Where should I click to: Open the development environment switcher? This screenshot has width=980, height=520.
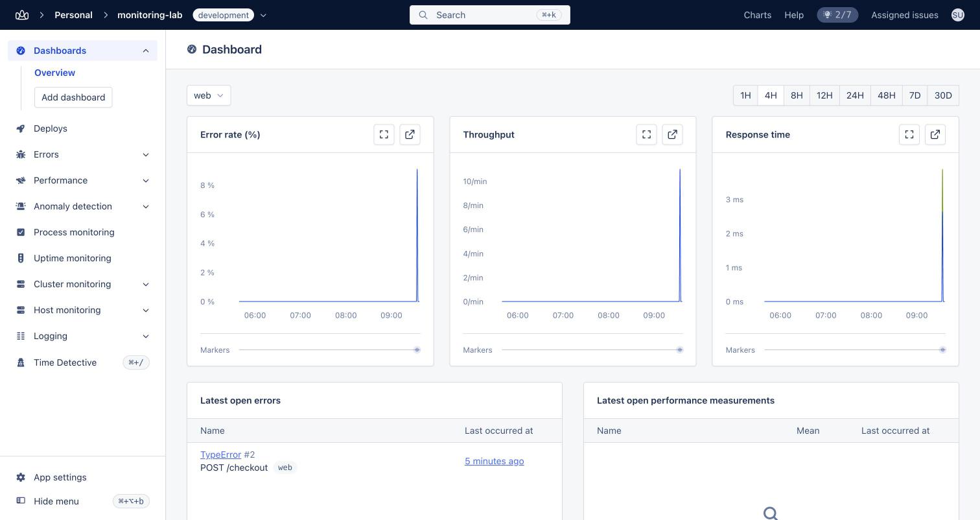(230, 15)
